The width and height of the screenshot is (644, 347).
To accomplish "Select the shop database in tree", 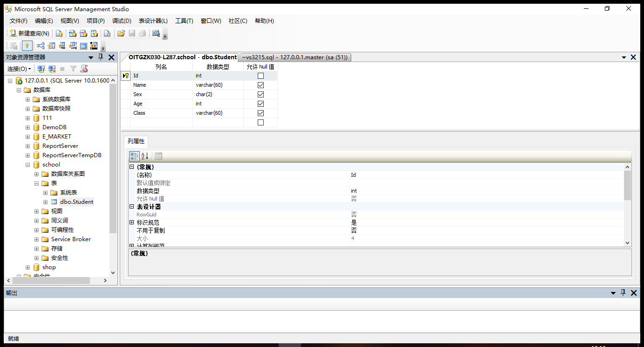I will point(49,267).
